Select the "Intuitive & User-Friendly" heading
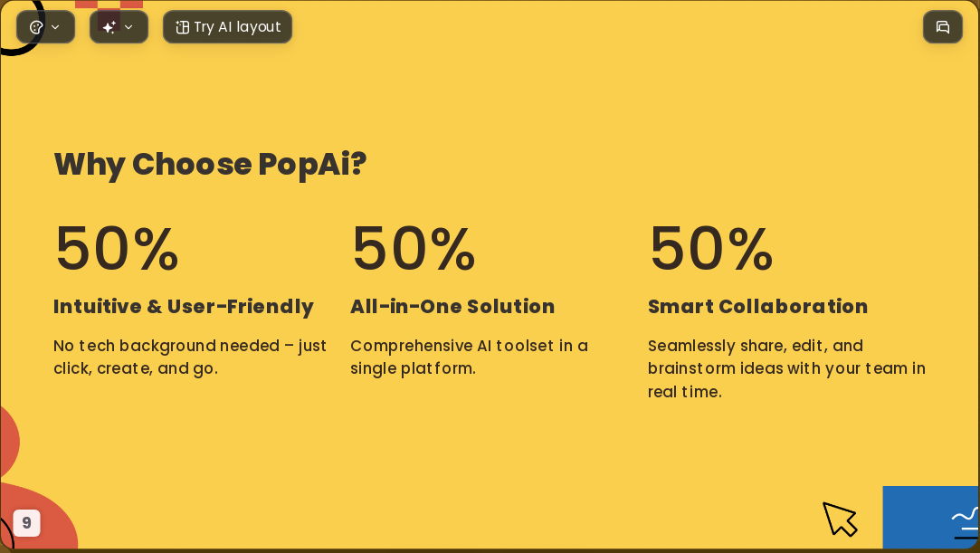980x553 pixels. (x=184, y=307)
